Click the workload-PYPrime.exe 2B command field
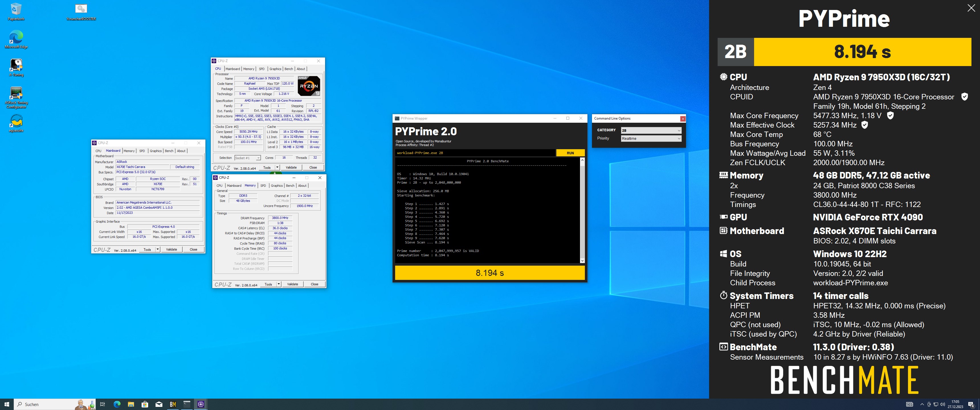 (x=475, y=153)
